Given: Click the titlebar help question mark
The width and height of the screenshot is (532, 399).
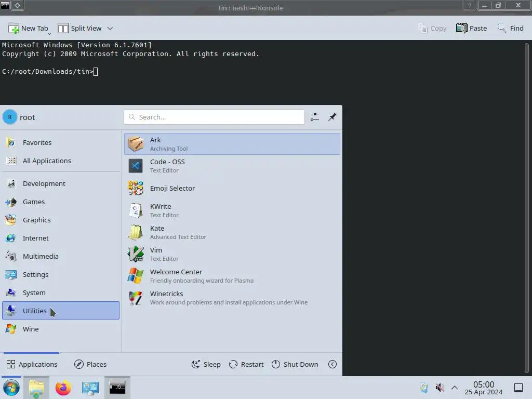Looking at the screenshot, I should click(470, 5).
